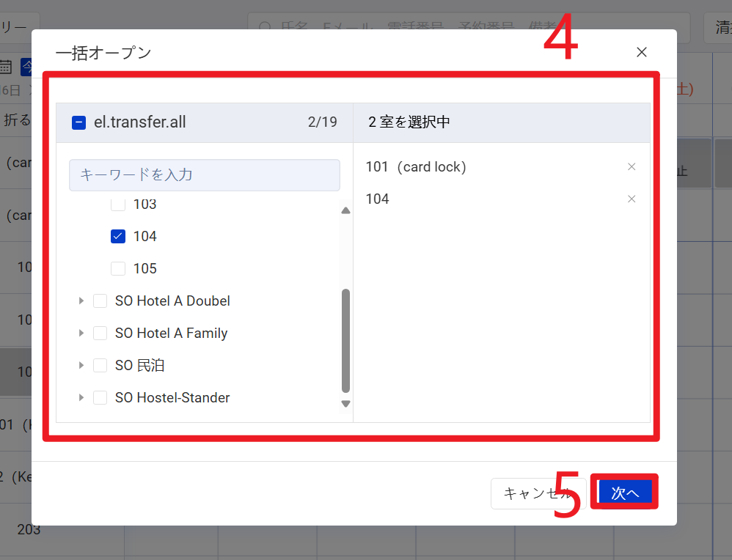Image resolution: width=732 pixels, height=560 pixels.
Task: Expand the SO Hostel-Stander group
Action: 81,398
